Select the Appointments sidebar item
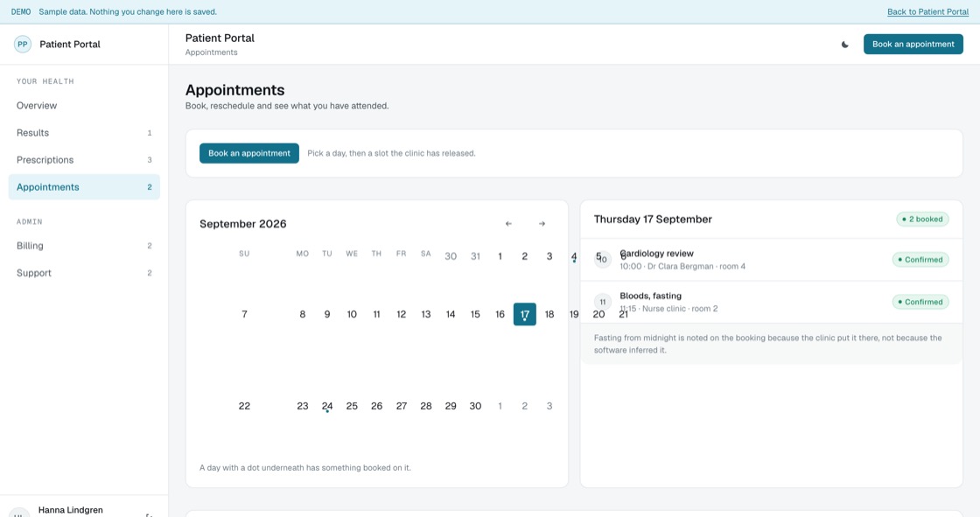Image resolution: width=980 pixels, height=517 pixels. tap(84, 187)
